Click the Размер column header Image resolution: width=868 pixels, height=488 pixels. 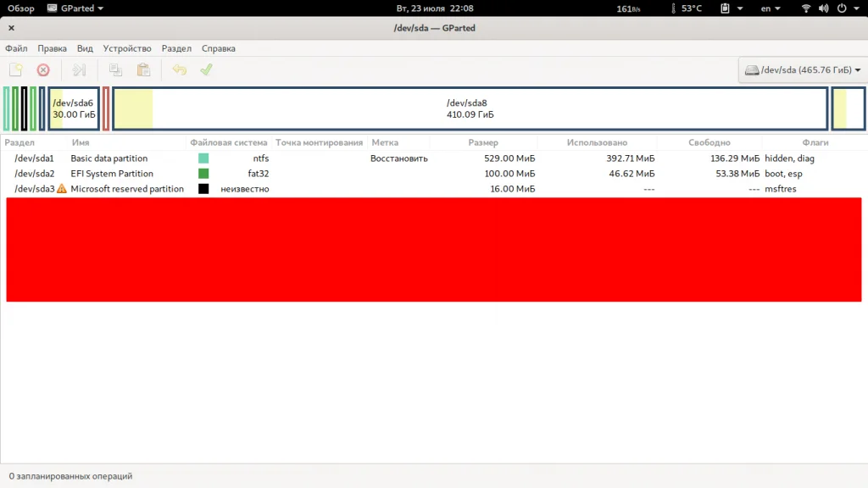(483, 142)
